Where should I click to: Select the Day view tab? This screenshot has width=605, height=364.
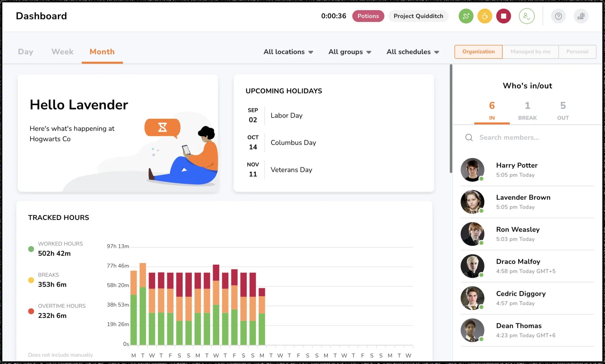pyautogui.click(x=25, y=52)
